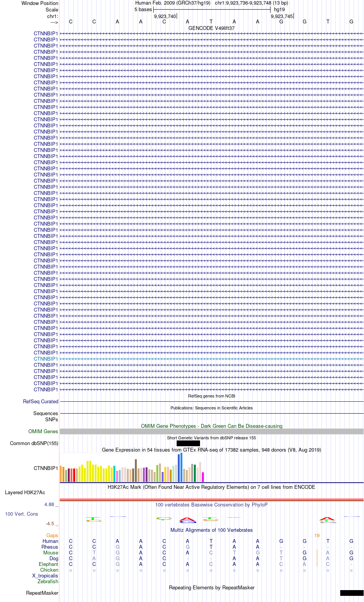364x602 pixels.
Task: Click the pink H3K27Ac signal bar
Action: [212, 500]
